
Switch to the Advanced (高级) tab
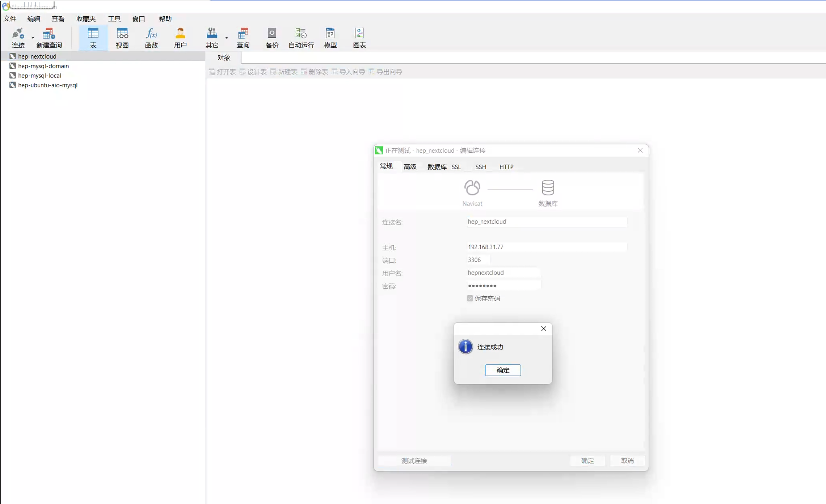(410, 167)
